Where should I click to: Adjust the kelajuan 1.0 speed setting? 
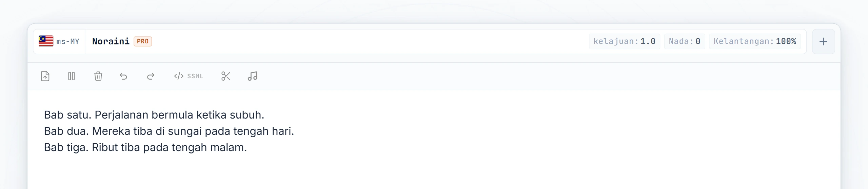624,41
